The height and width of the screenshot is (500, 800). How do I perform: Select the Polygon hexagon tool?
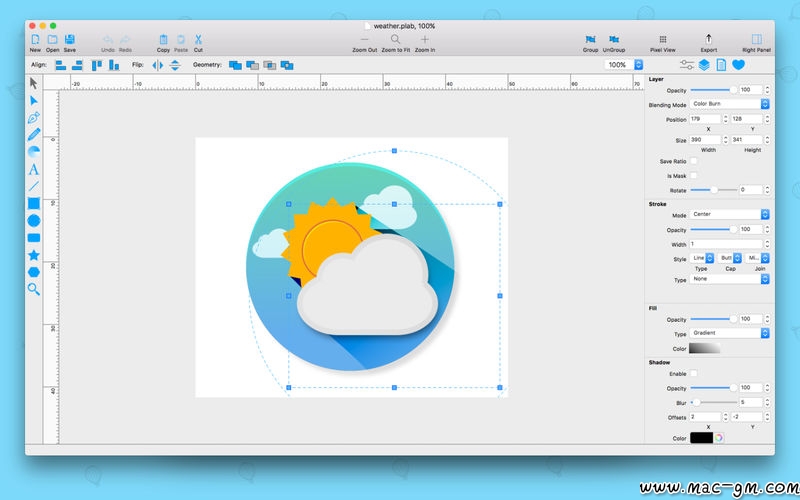pos(34,272)
